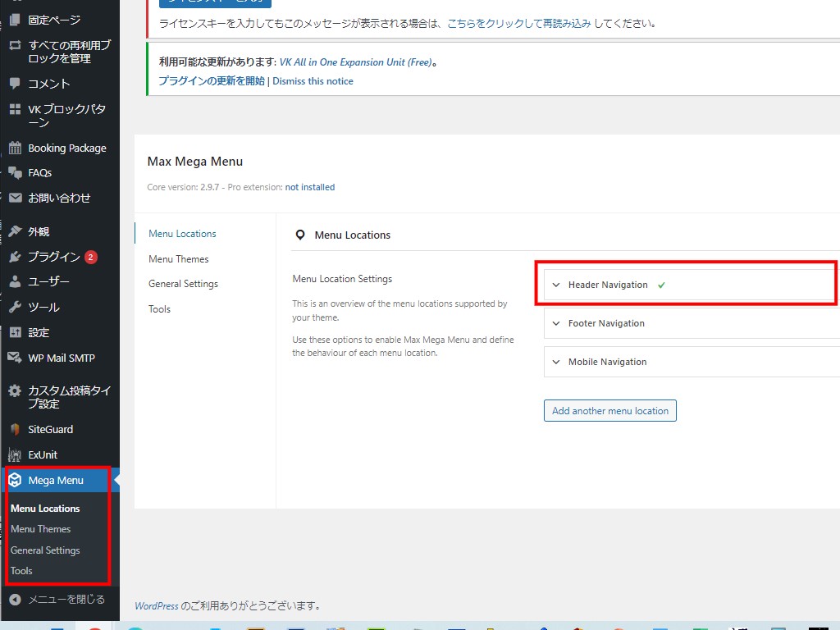Click the Dismiss this notice link

313,81
